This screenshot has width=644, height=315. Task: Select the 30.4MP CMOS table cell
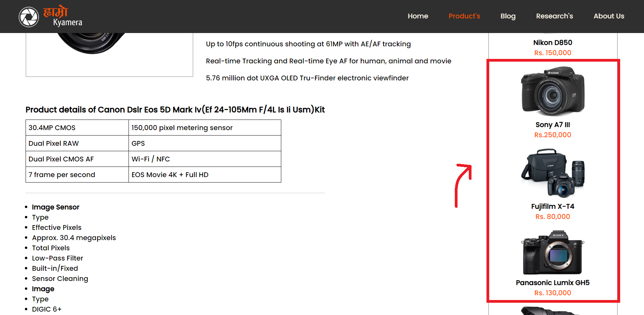tap(77, 128)
